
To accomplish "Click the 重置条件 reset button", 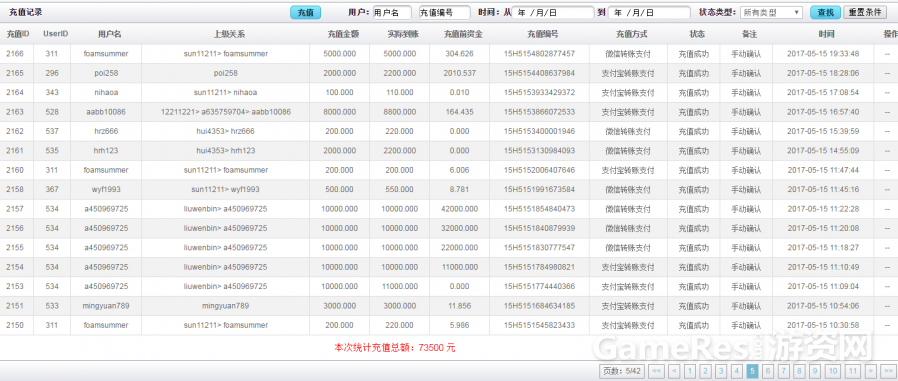I will [864, 12].
